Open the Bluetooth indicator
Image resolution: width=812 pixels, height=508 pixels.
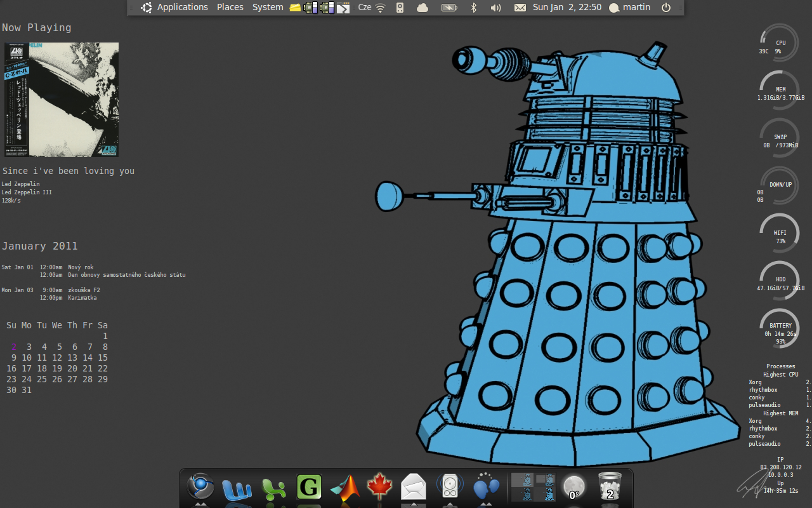473,8
